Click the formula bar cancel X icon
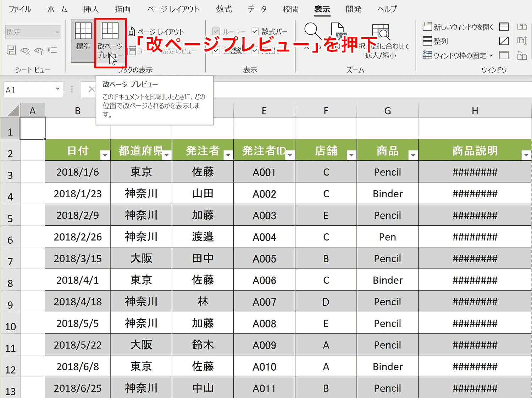The height and width of the screenshot is (398, 532). point(92,89)
